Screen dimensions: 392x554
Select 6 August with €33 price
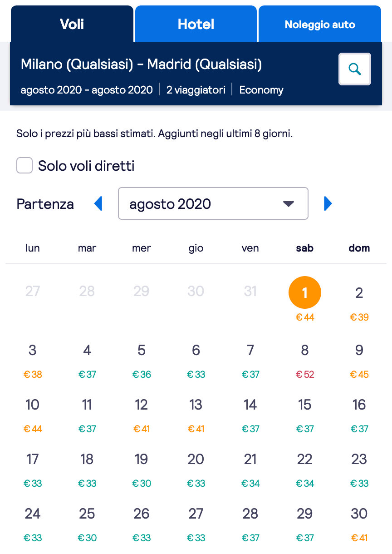click(x=196, y=361)
